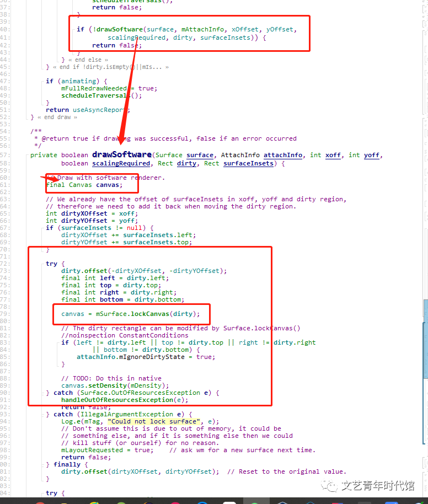Image resolution: width=428 pixels, height=504 pixels.
Task: Click '// Reset to the original value.' comment
Action: coord(287,471)
